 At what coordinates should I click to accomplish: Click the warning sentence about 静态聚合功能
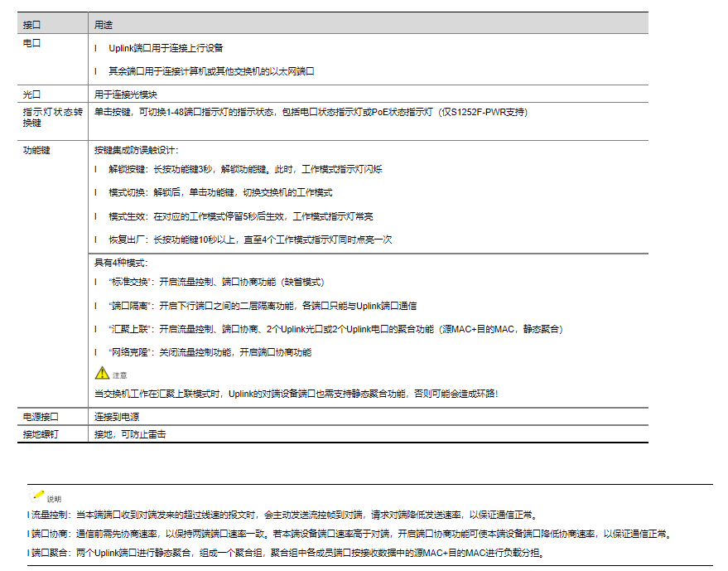[296, 394]
